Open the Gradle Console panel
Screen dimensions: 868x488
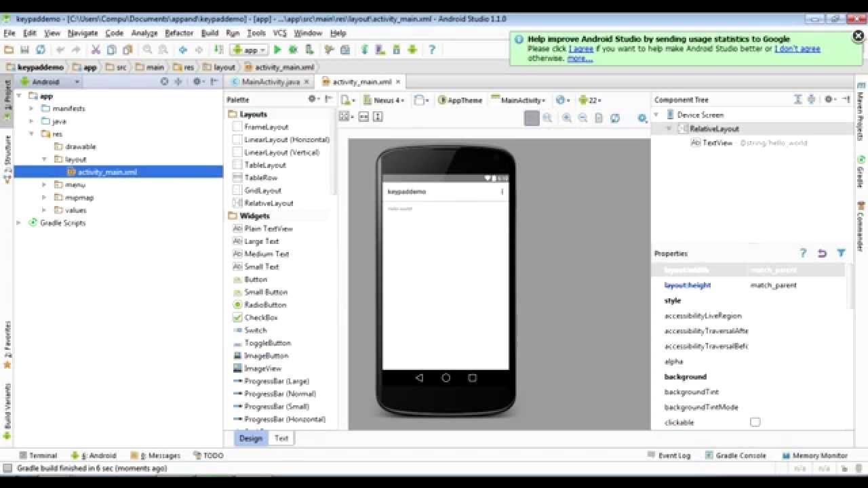[736, 455]
